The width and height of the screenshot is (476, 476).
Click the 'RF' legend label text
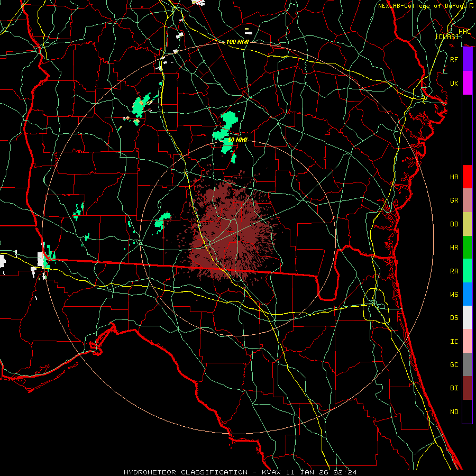454,59
